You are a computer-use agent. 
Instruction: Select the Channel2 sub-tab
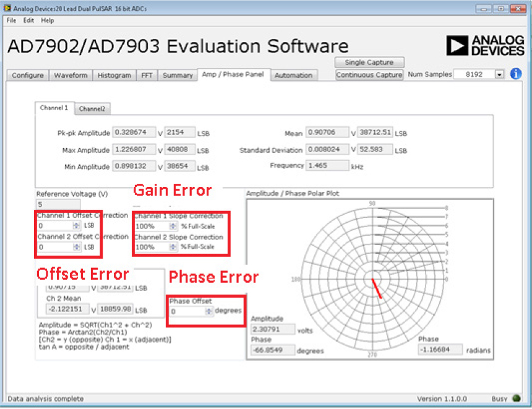pyautogui.click(x=92, y=109)
